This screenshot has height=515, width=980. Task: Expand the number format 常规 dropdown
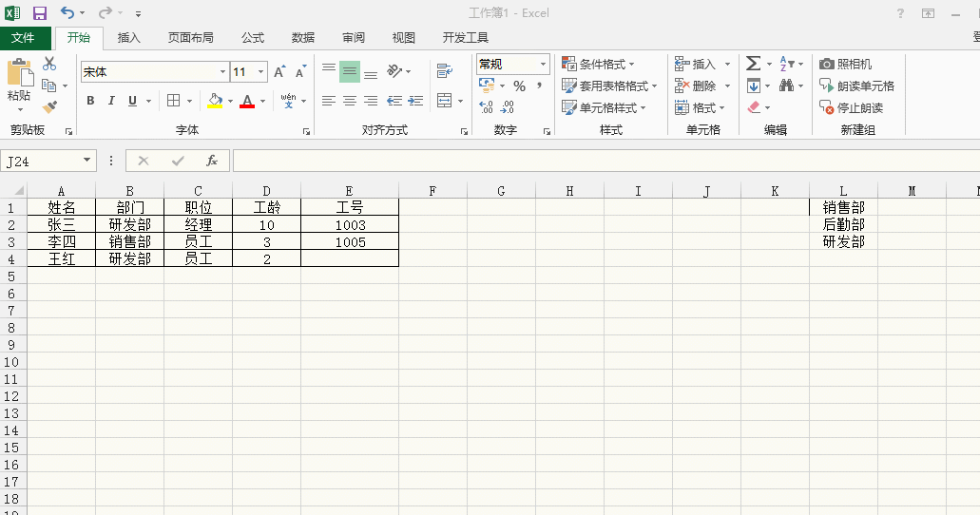(x=544, y=65)
